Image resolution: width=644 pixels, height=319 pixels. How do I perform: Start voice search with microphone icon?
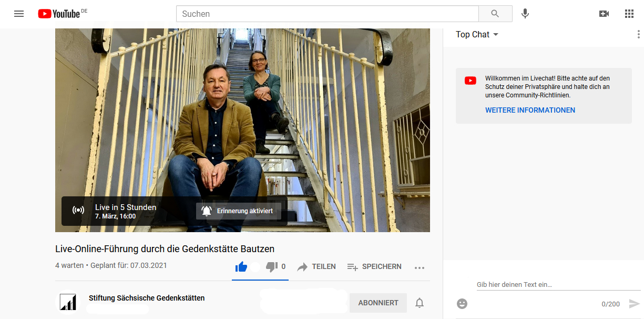pos(525,14)
